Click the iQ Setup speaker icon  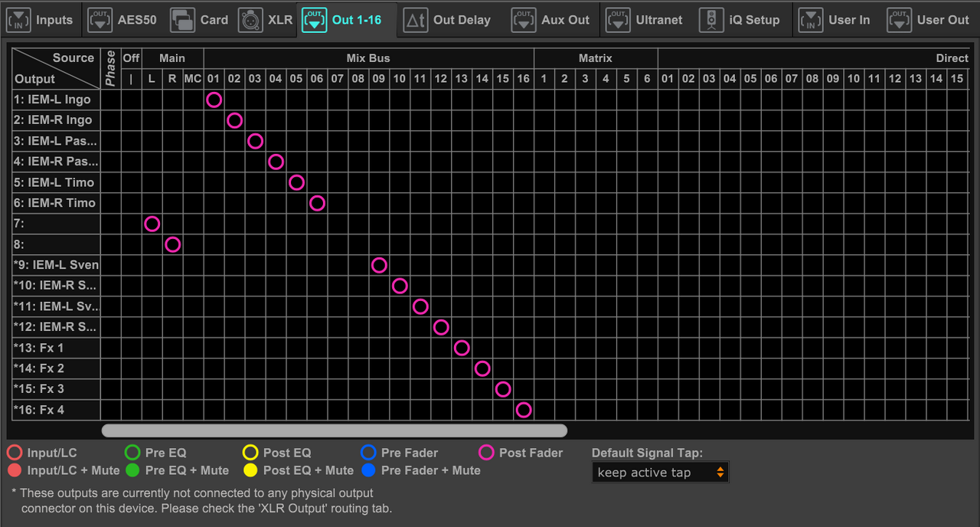711,20
